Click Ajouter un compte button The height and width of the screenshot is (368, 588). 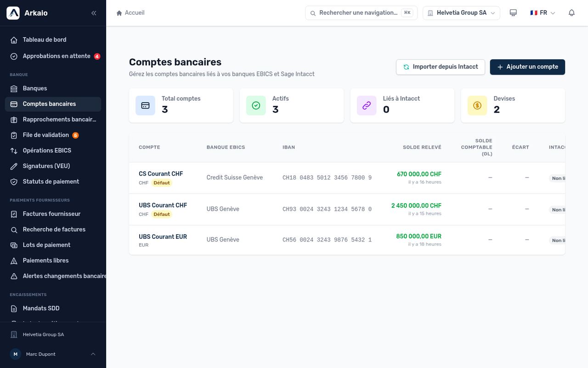click(x=527, y=67)
